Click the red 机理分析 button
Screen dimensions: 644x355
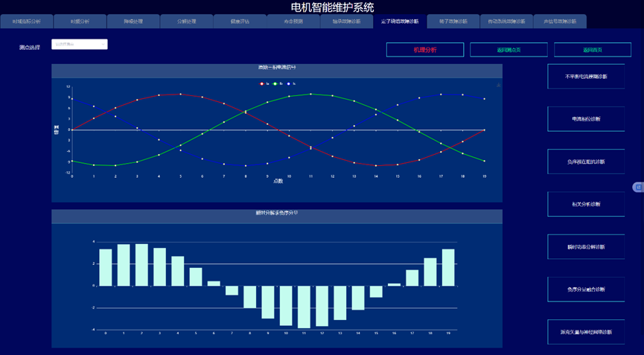pos(425,50)
